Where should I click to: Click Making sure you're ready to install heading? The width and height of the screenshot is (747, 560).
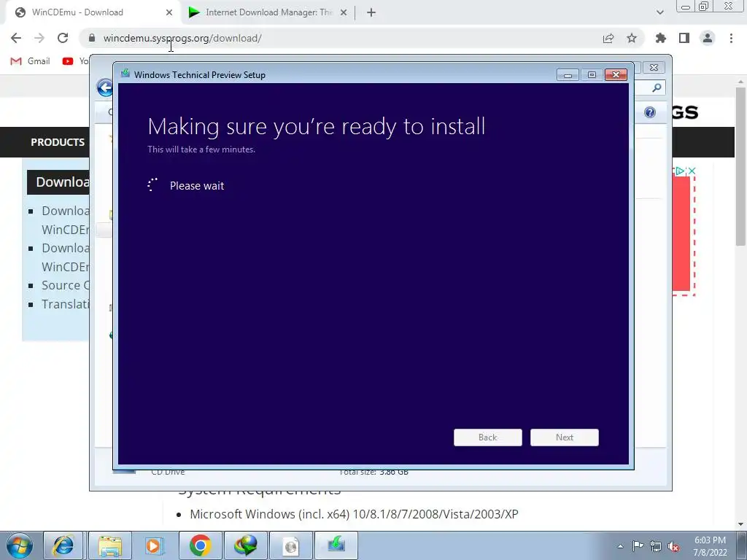(317, 127)
